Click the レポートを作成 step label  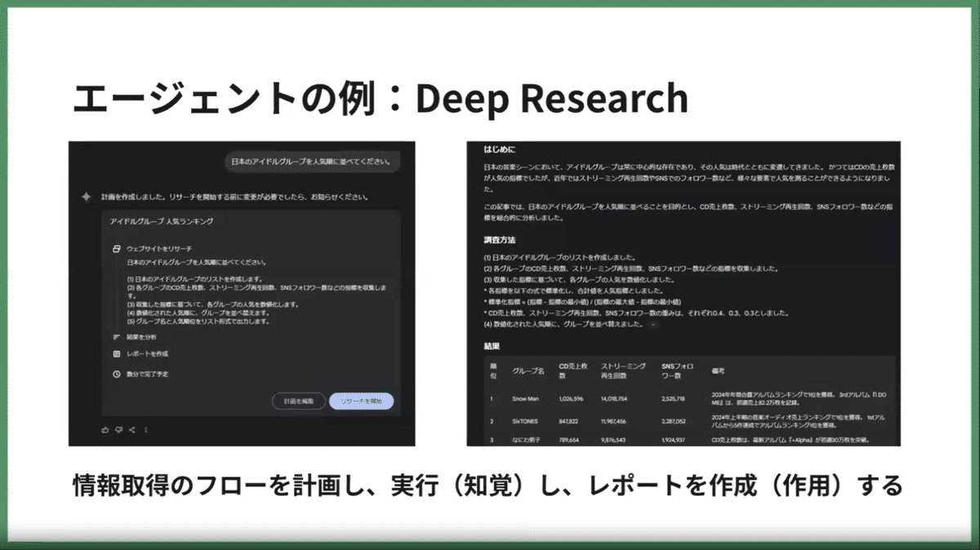point(147,354)
